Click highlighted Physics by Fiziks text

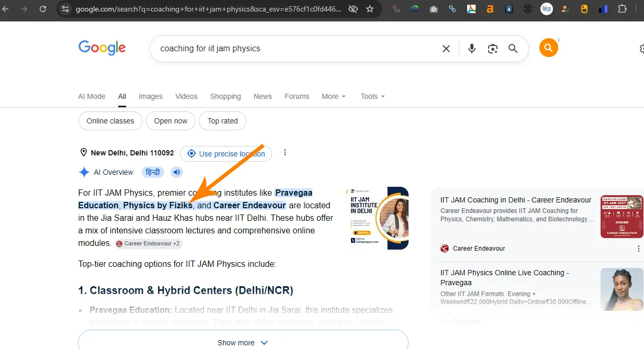click(158, 205)
